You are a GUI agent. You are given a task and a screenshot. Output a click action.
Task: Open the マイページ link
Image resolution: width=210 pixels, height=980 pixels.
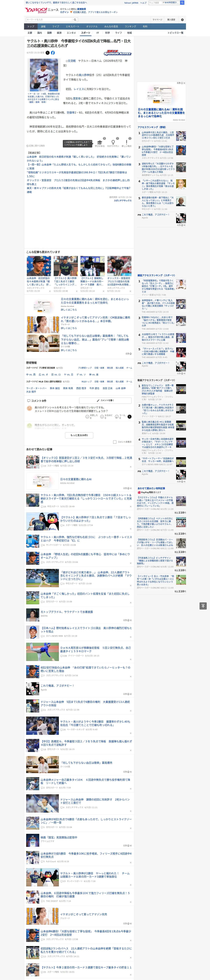click(x=157, y=20)
